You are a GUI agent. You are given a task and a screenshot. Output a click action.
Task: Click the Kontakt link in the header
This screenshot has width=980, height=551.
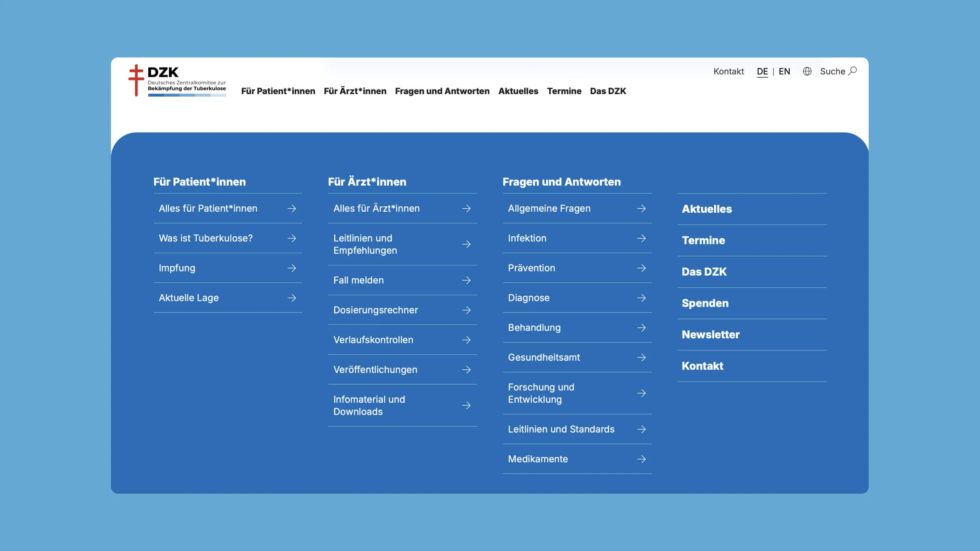pos(729,71)
